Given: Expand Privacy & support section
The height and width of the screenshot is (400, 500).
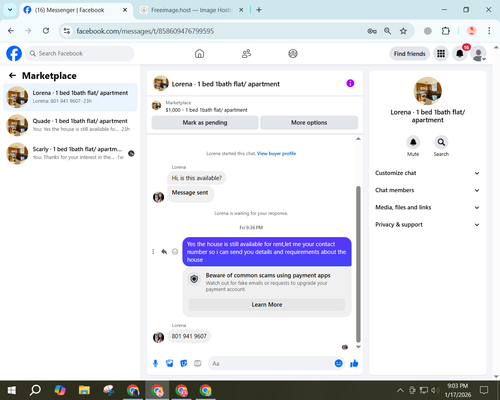Looking at the screenshot, I should tap(428, 225).
